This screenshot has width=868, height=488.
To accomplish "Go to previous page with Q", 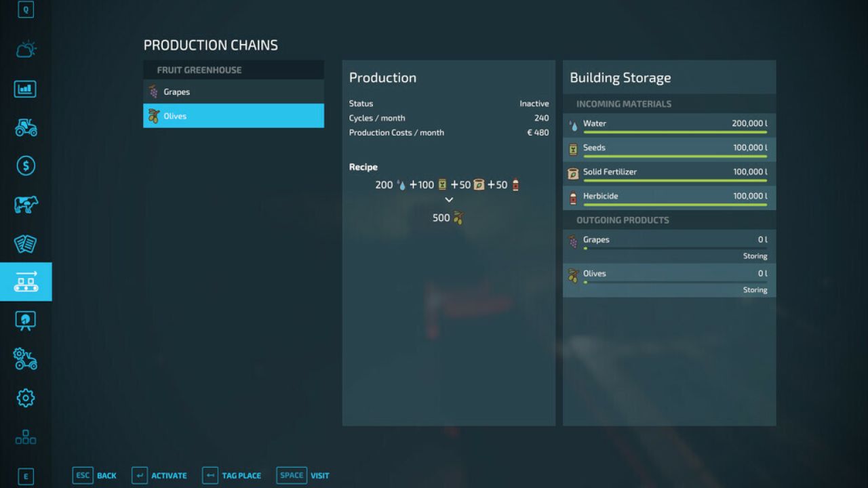I will (x=26, y=9).
